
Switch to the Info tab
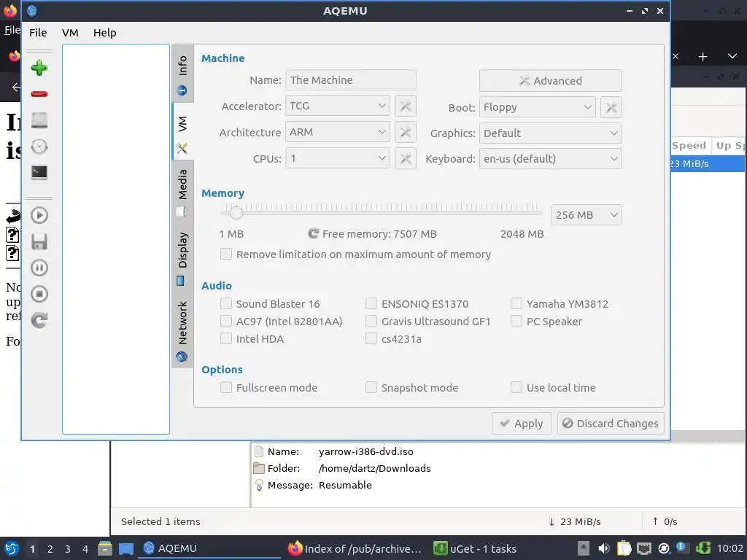pos(182,74)
